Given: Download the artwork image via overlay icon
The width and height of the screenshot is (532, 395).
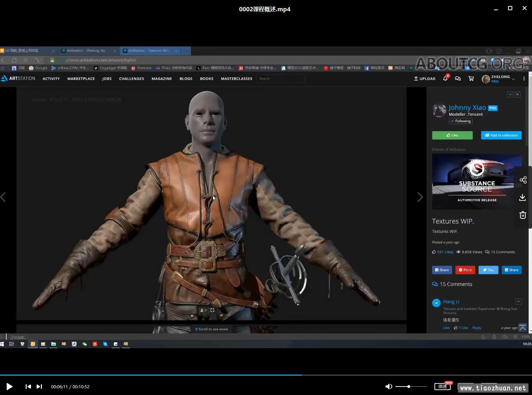Looking at the screenshot, I should tap(202, 310).
